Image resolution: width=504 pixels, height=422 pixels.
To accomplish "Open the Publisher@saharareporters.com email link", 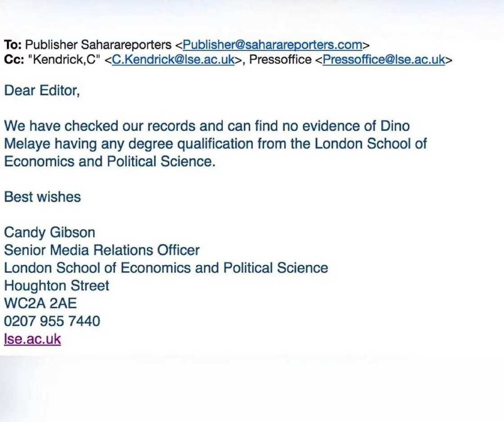I will coord(272,45).
